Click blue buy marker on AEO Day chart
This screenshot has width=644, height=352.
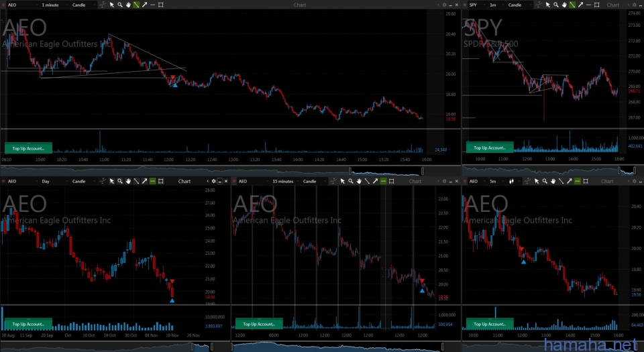(172, 300)
